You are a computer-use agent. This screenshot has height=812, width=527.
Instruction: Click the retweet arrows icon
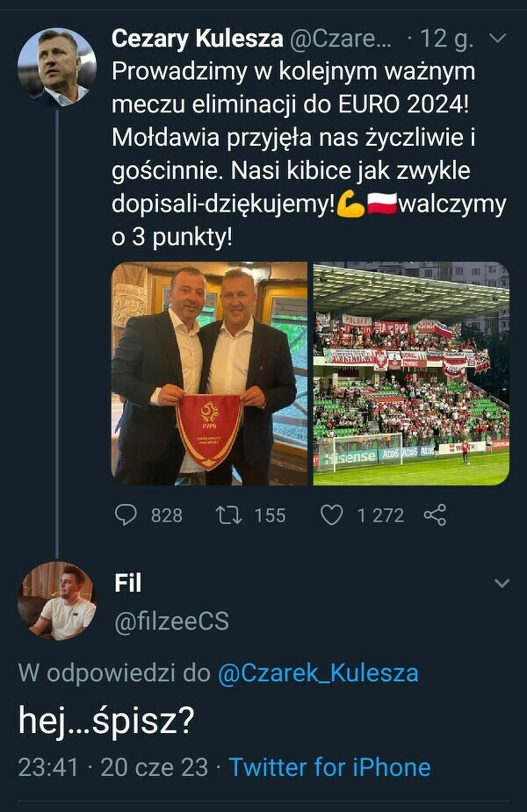pyautogui.click(x=229, y=514)
